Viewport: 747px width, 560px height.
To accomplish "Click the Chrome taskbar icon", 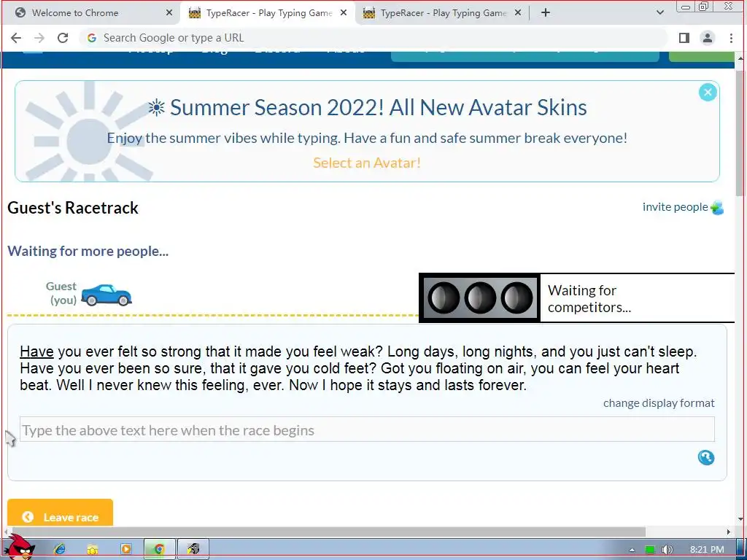I will (160, 549).
